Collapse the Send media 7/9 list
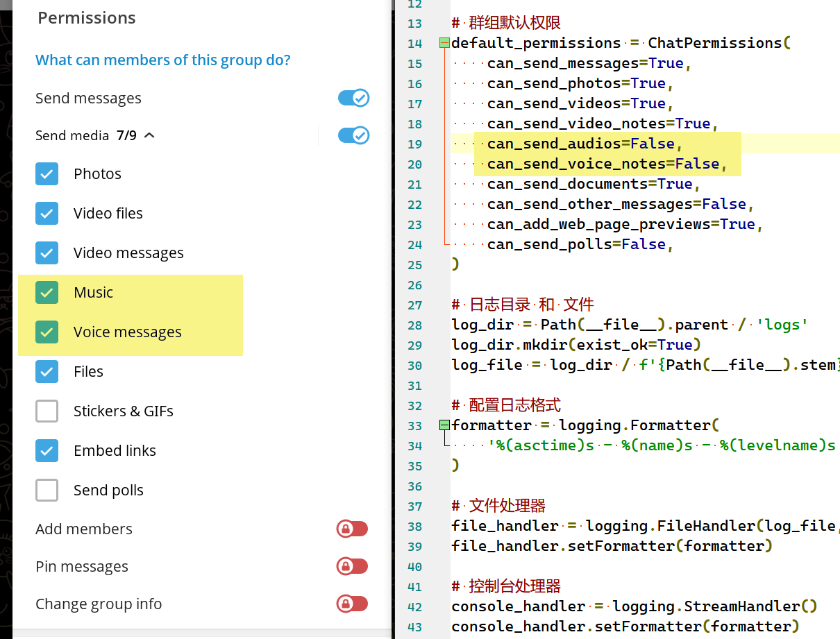This screenshot has height=639, width=840. click(x=149, y=135)
